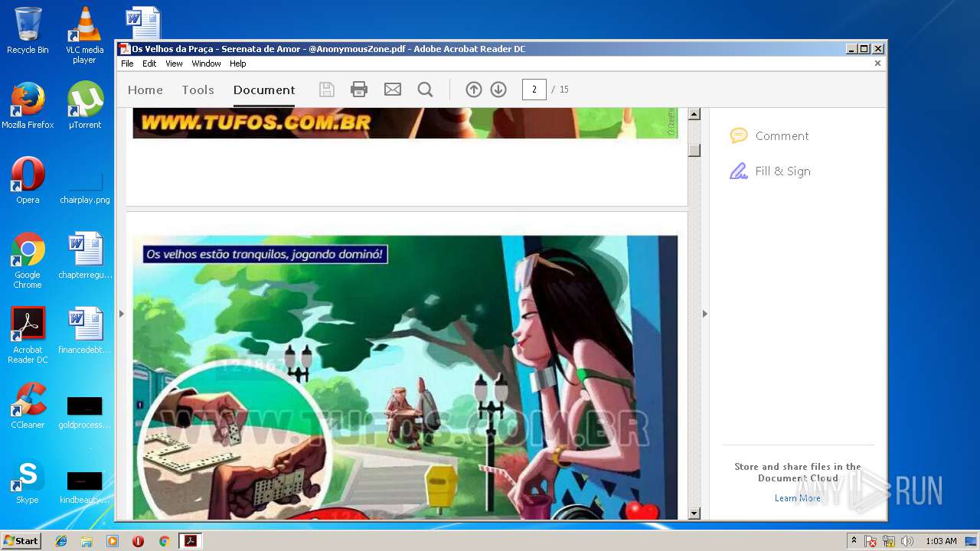980x551 pixels.
Task: Select the Document tab
Action: pyautogui.click(x=264, y=90)
